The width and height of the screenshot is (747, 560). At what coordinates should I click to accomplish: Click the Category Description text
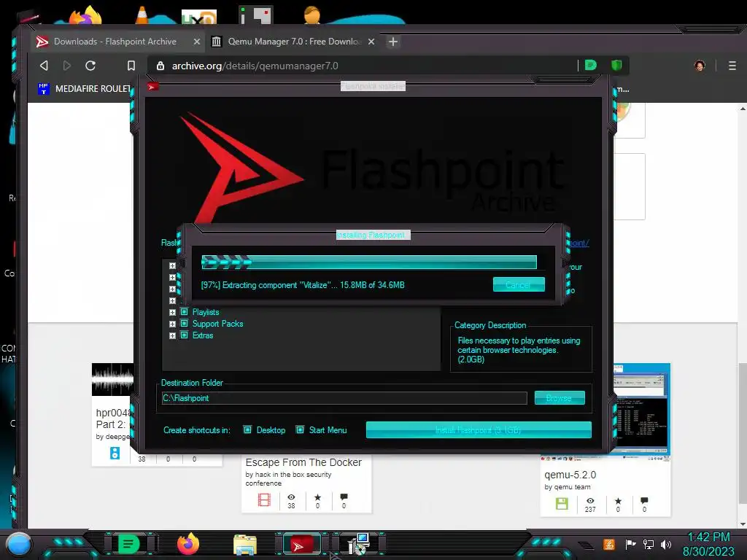[519, 350]
